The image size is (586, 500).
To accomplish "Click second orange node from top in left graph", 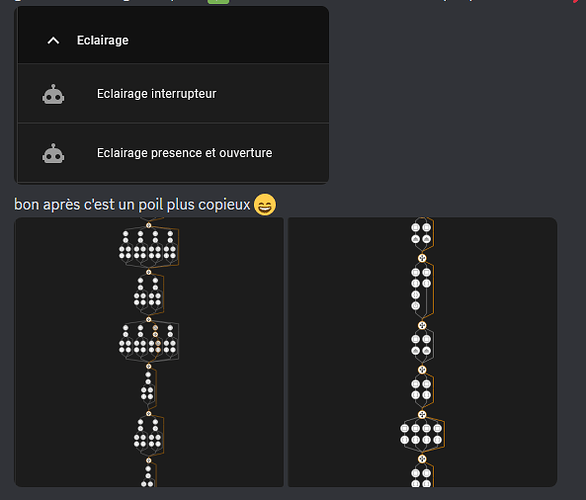I will click(148, 272).
